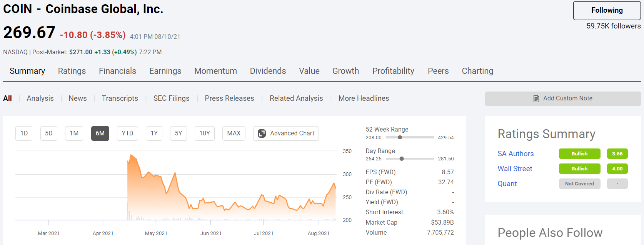Filter headlines by SEC Filings
This screenshot has width=644, height=245.
click(x=171, y=98)
